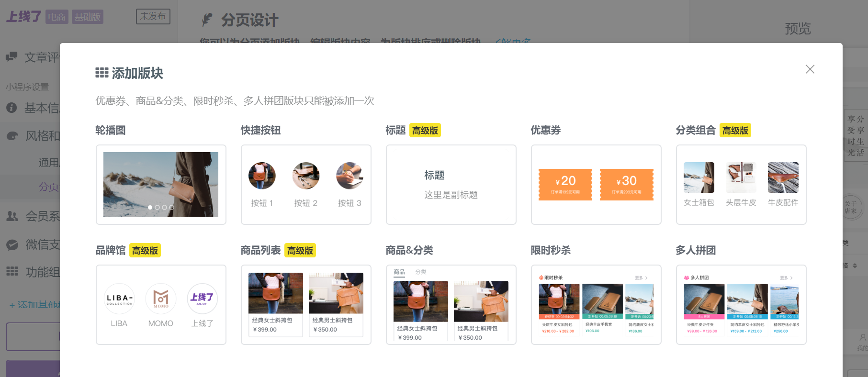Click the ¥30 coupon image
This screenshot has height=377, width=868.
(x=627, y=185)
